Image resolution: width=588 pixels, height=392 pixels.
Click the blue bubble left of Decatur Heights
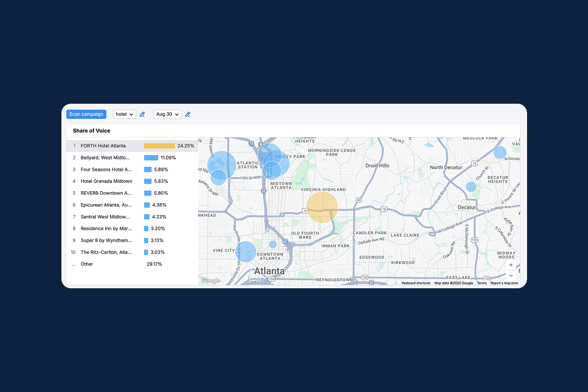point(471,187)
